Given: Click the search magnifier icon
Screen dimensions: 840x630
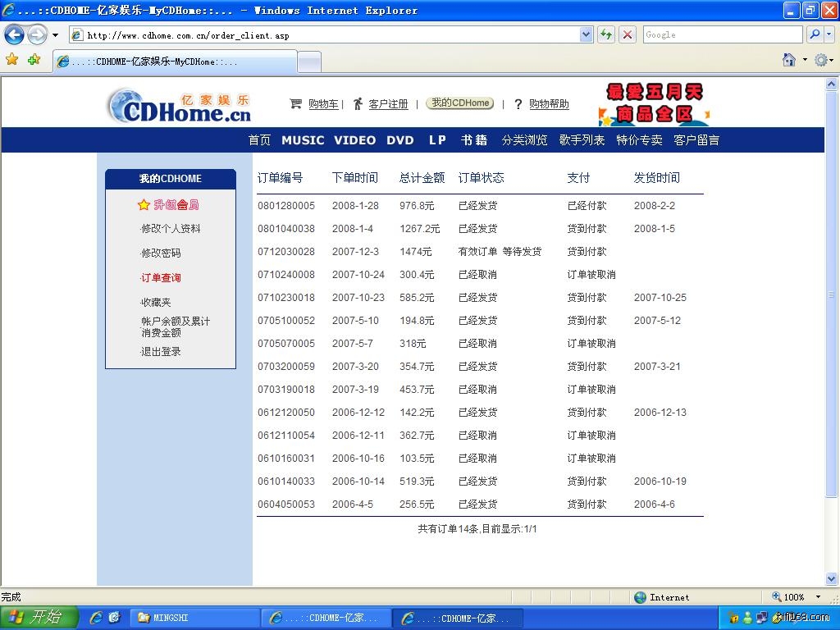Looking at the screenshot, I should click(815, 34).
